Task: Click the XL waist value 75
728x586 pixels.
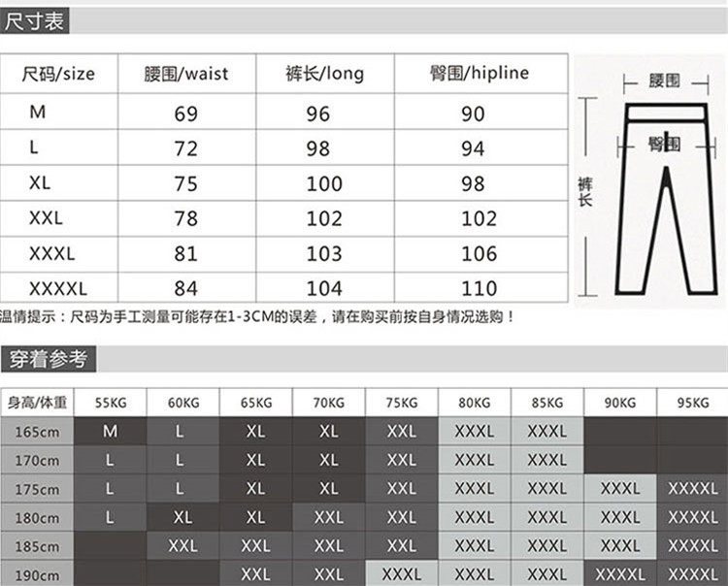Action: coord(186,183)
